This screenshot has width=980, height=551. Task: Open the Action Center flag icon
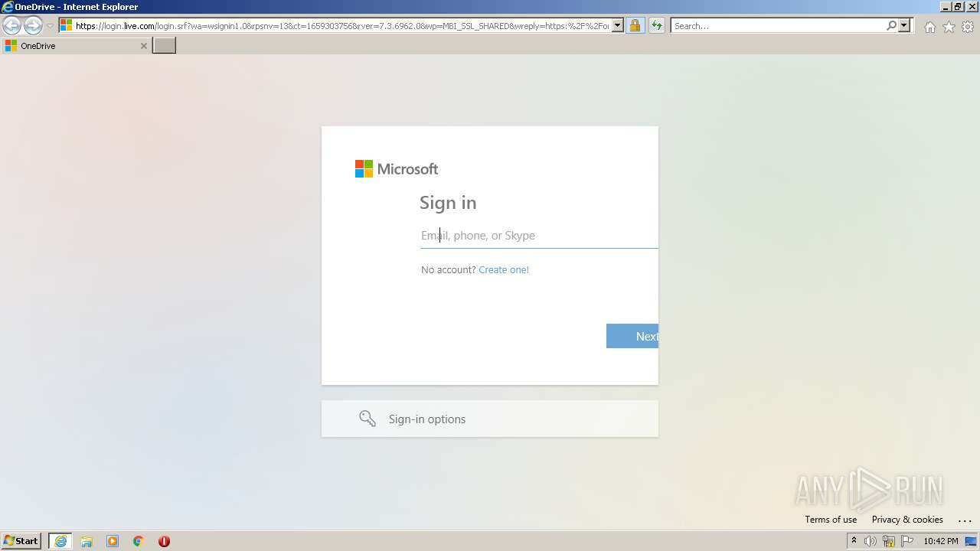[907, 541]
